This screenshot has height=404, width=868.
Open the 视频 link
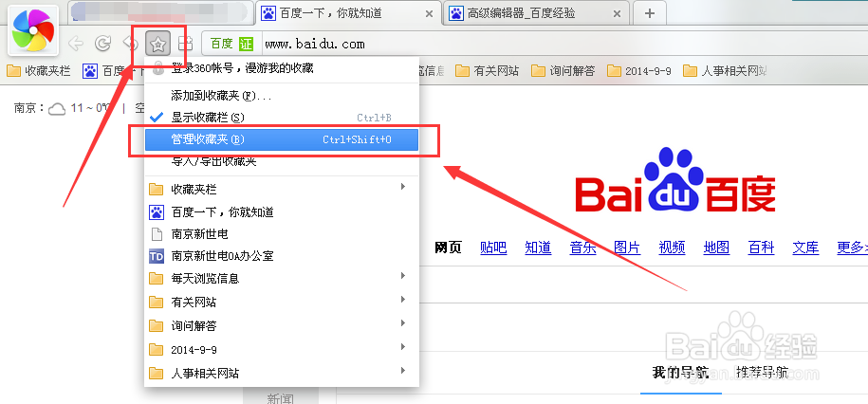[x=672, y=248]
